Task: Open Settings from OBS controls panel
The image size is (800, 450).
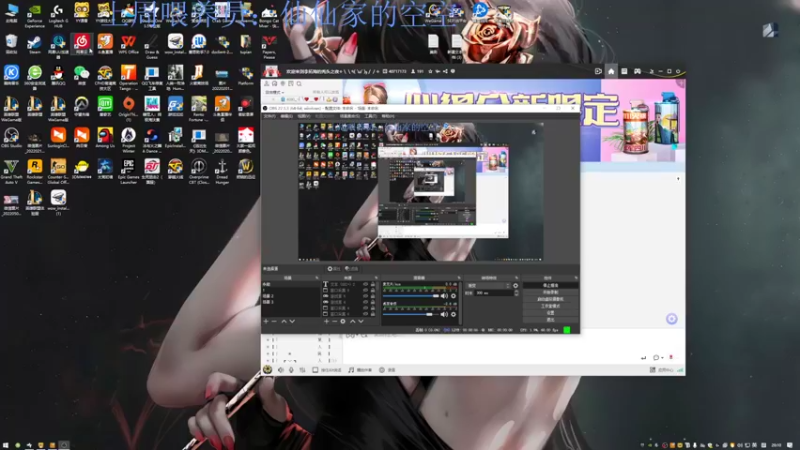Action: pyautogui.click(x=551, y=313)
